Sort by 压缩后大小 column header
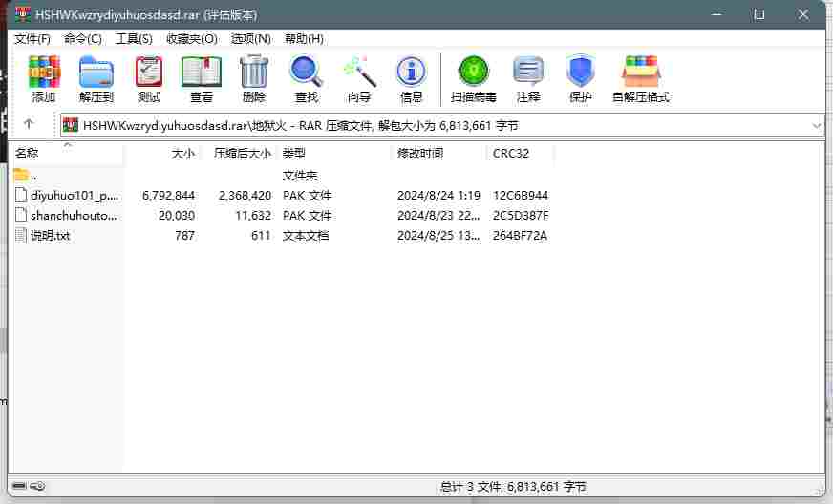Viewport: 833px width, 504px height. (x=239, y=154)
